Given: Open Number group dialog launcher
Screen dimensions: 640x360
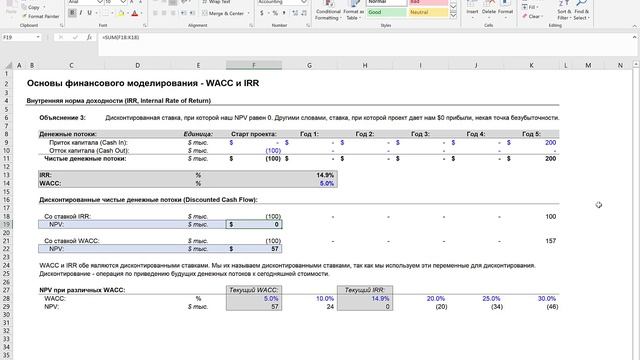Looking at the screenshot, I should [308, 25].
